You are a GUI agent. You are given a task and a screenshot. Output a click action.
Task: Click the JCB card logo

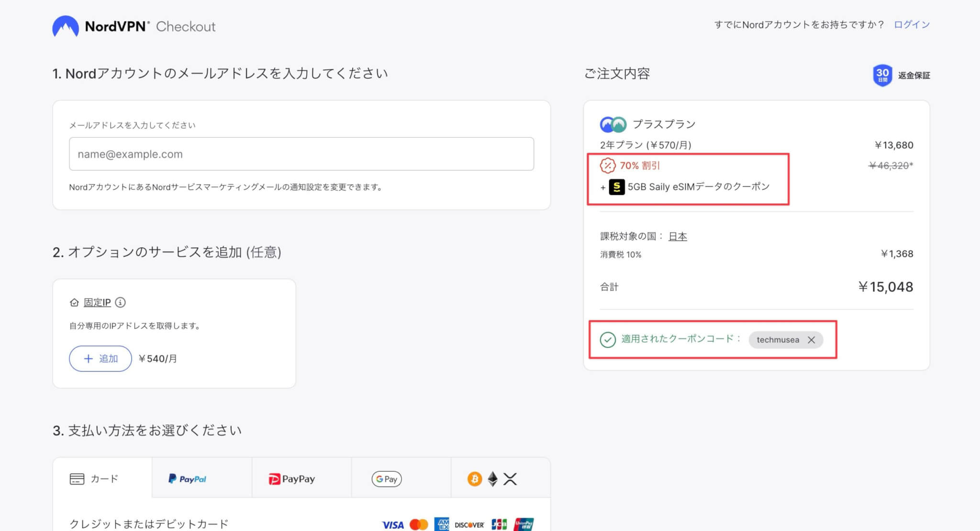pyautogui.click(x=499, y=524)
